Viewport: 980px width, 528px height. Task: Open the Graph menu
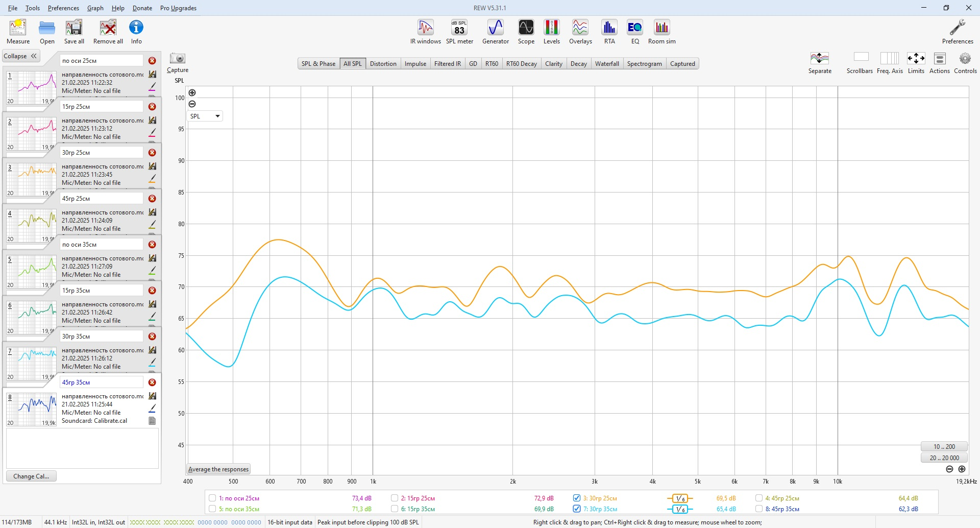[95, 8]
